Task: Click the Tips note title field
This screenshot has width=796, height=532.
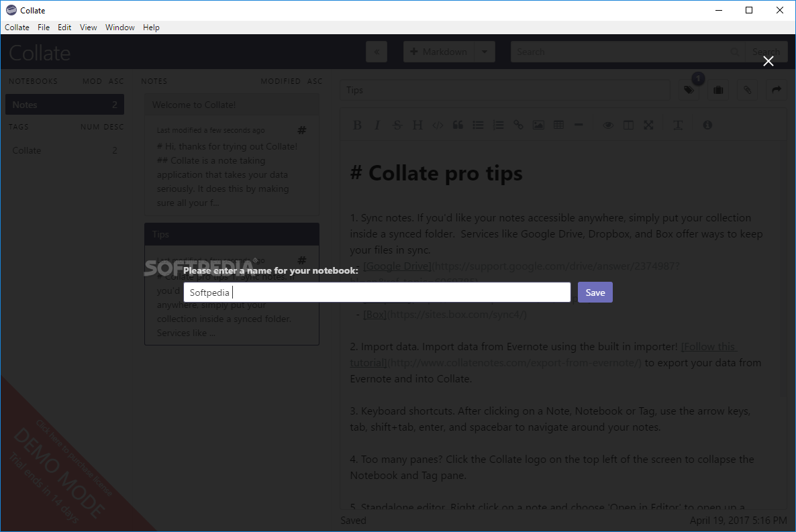Action: 505,90
